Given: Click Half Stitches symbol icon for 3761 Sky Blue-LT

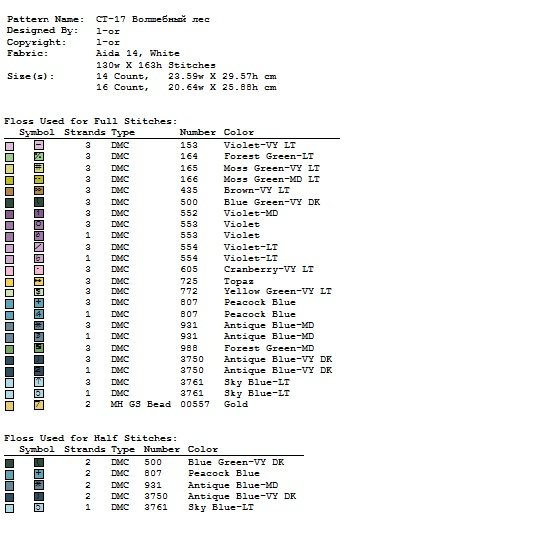Looking at the screenshot, I should (39, 508).
